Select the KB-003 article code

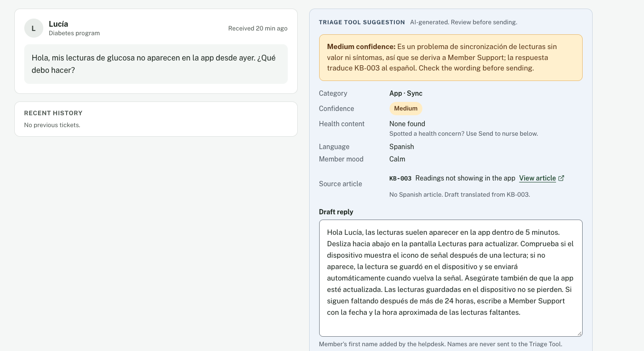pos(400,179)
